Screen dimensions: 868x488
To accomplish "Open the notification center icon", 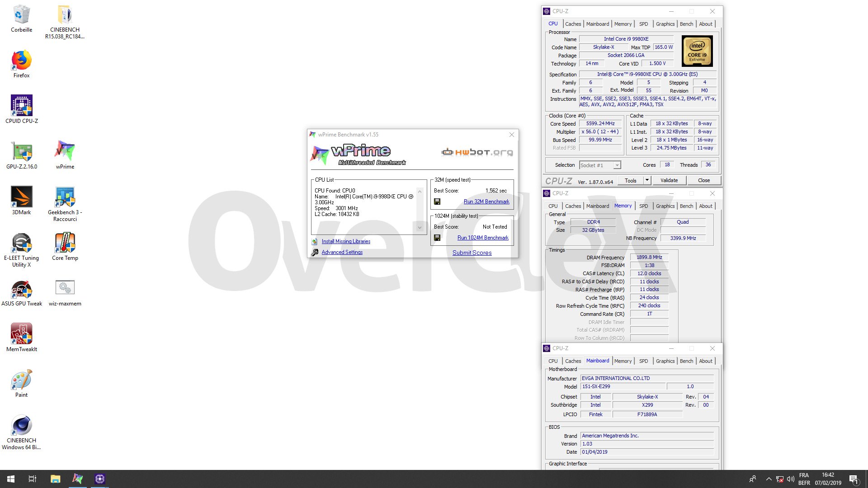I will [x=854, y=479].
